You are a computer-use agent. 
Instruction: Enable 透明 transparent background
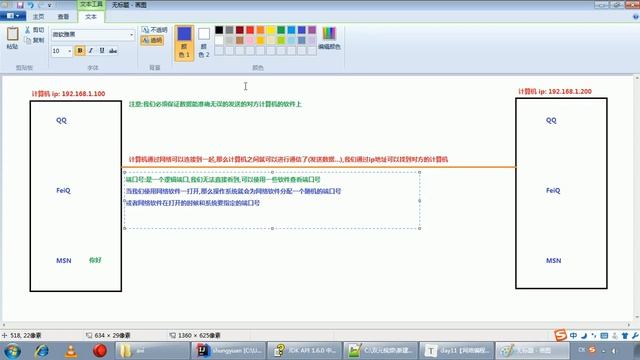click(152, 40)
